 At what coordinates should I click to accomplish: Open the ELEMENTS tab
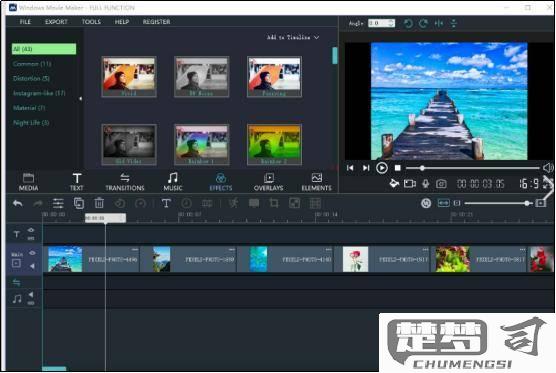[316, 182]
